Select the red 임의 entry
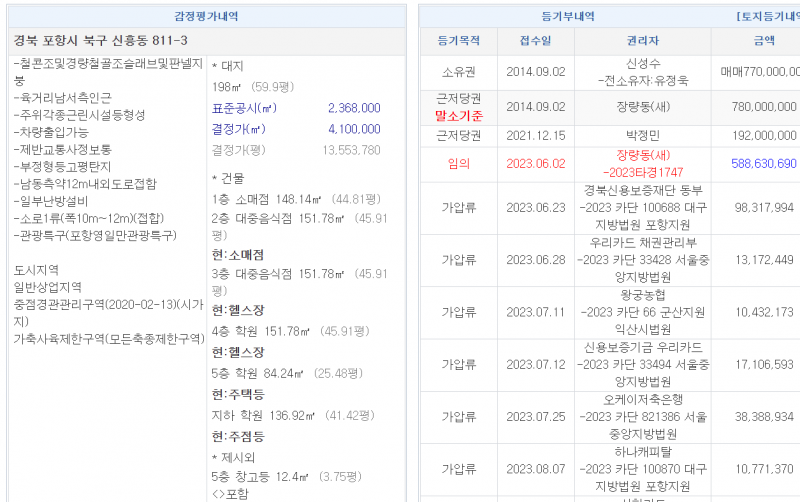The image size is (800, 502). click(459, 163)
